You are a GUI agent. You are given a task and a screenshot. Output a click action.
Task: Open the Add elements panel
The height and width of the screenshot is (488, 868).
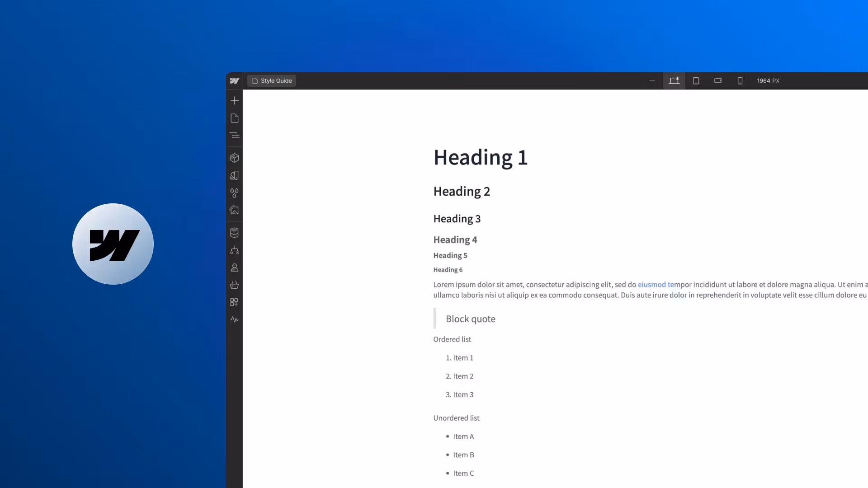(234, 100)
